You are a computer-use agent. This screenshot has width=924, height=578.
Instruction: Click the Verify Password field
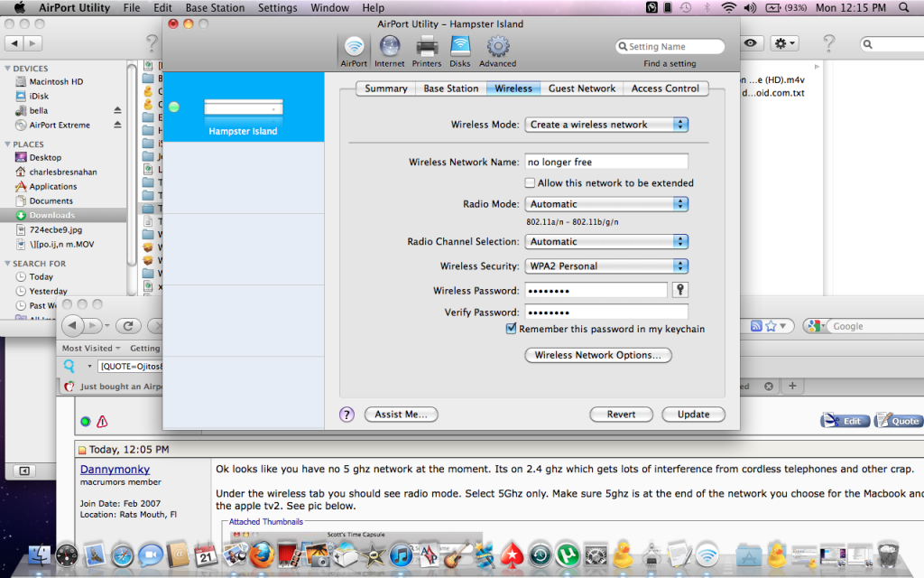[x=606, y=312]
